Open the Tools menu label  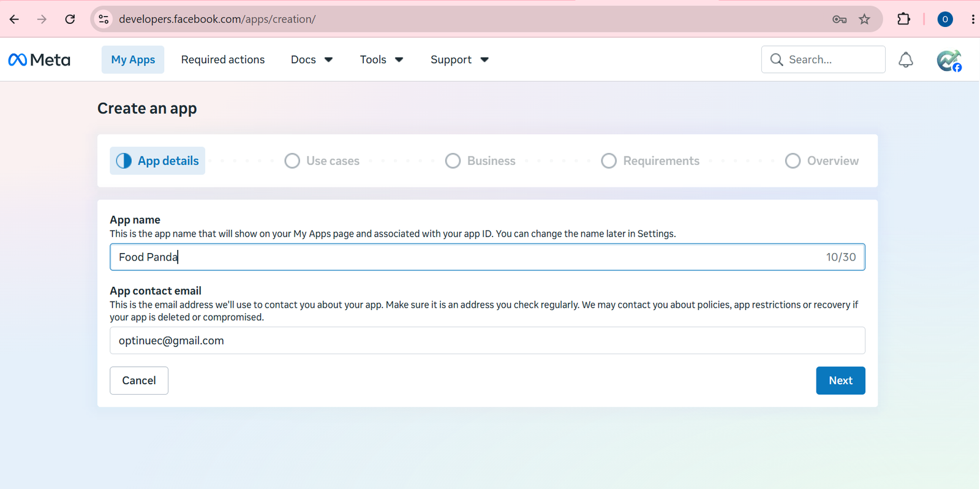pyautogui.click(x=373, y=59)
